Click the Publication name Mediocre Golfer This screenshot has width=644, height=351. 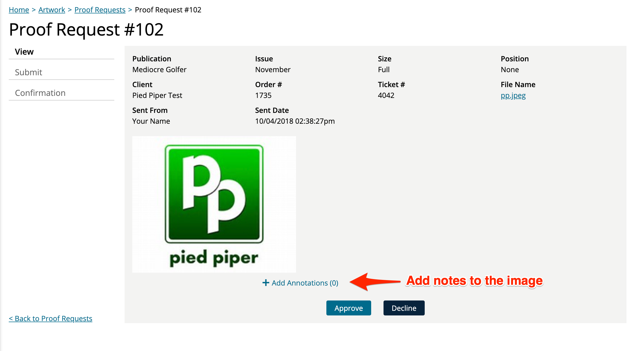tap(159, 70)
